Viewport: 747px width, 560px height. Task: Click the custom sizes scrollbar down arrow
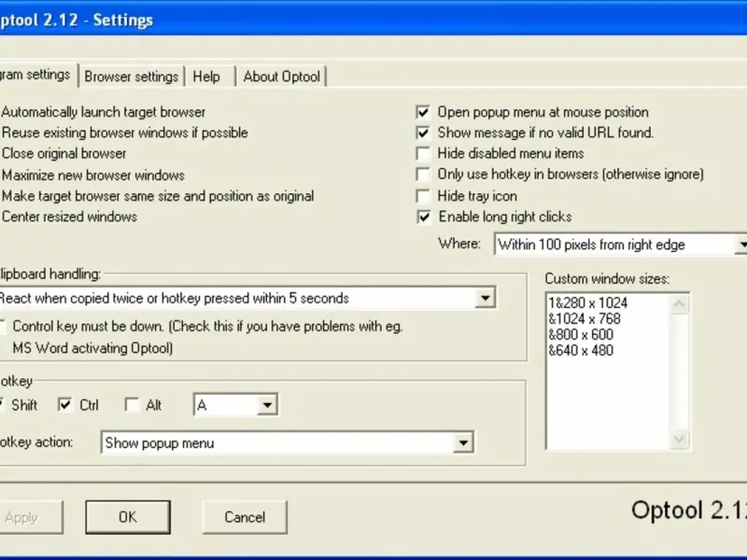click(x=680, y=439)
